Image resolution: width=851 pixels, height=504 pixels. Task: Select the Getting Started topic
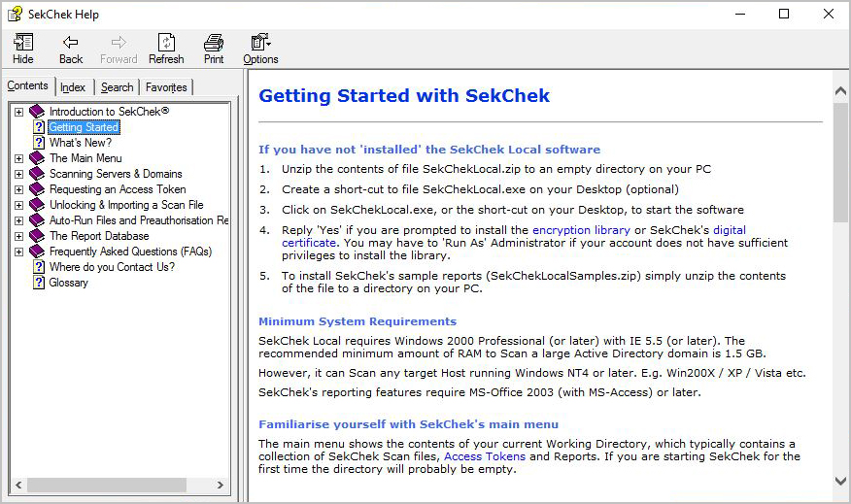84,127
